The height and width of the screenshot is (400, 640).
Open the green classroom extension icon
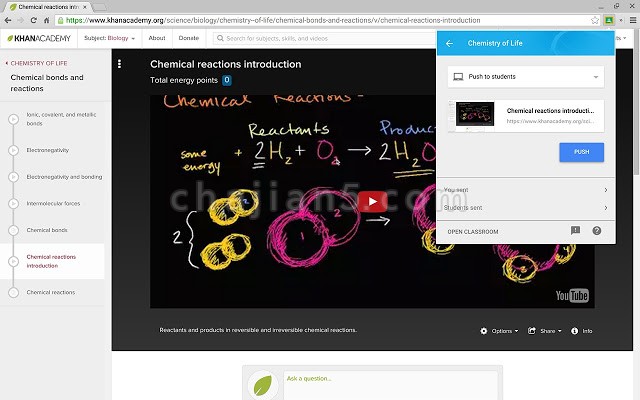[x=609, y=20]
